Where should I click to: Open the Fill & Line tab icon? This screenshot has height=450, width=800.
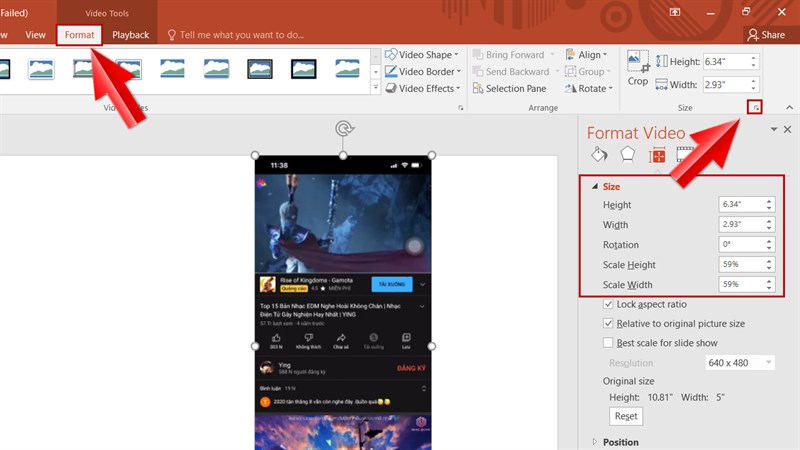[x=599, y=154]
